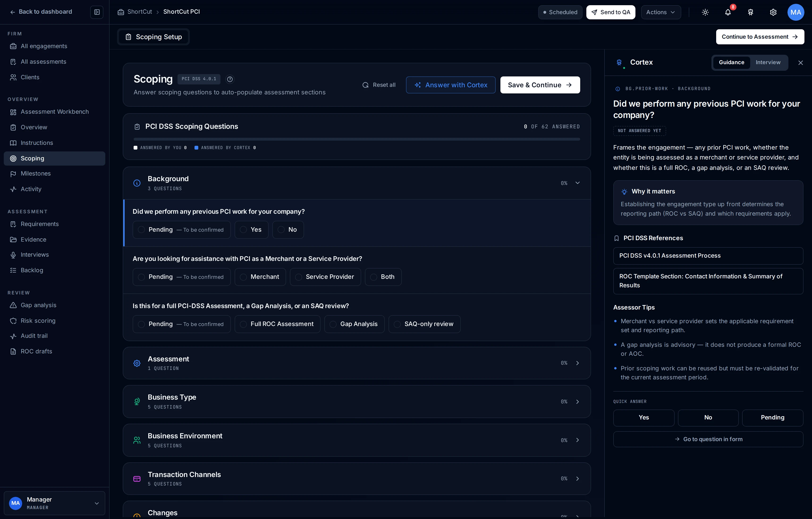This screenshot has width=812, height=519.
Task: Collapse the Background section chevron
Action: click(x=577, y=183)
